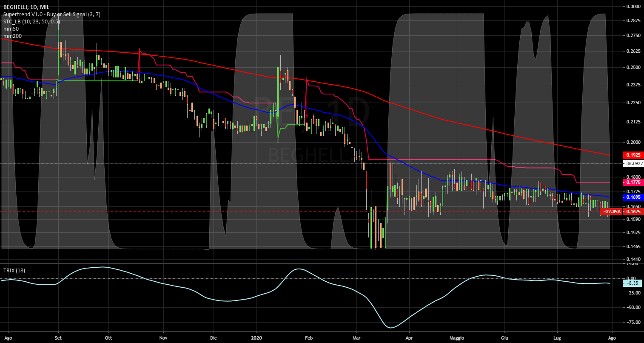
Task: Click the Mar label on time axis
Action: tap(357, 338)
